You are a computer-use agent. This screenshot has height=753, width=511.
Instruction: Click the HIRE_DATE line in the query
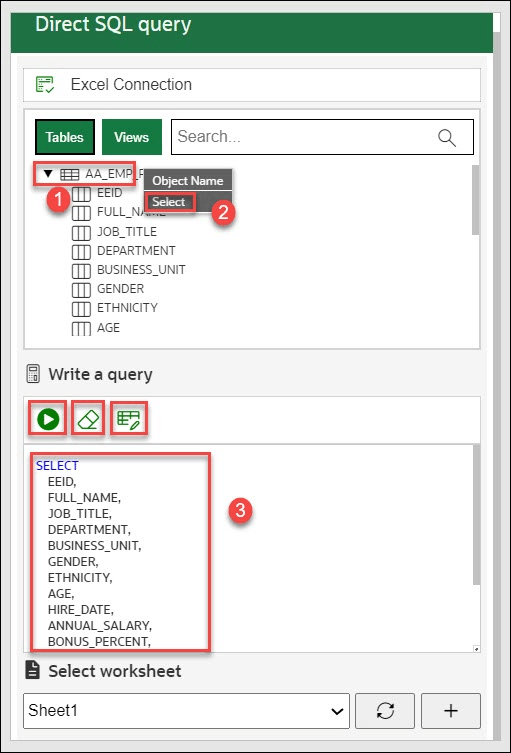tap(81, 610)
